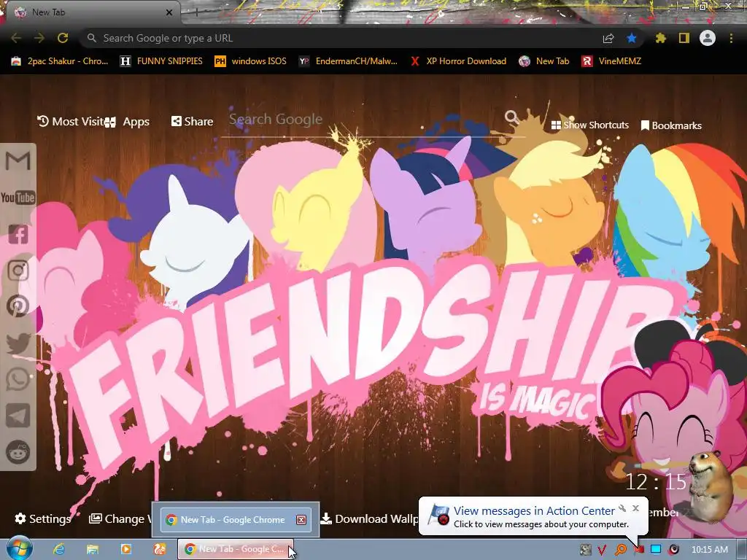Open the XP Horror Download bookmark

click(x=458, y=61)
